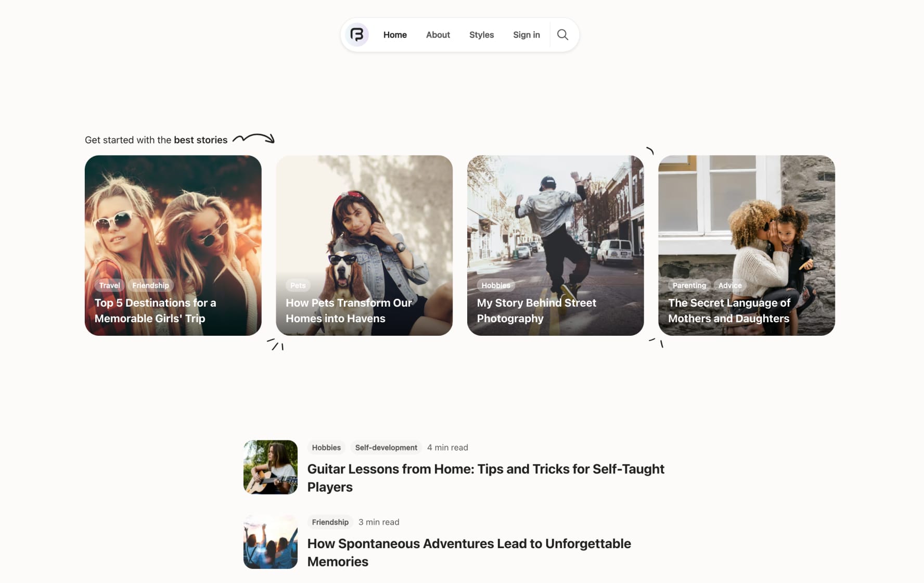Open the Home menu item
This screenshot has width=924, height=583.
[x=395, y=34]
